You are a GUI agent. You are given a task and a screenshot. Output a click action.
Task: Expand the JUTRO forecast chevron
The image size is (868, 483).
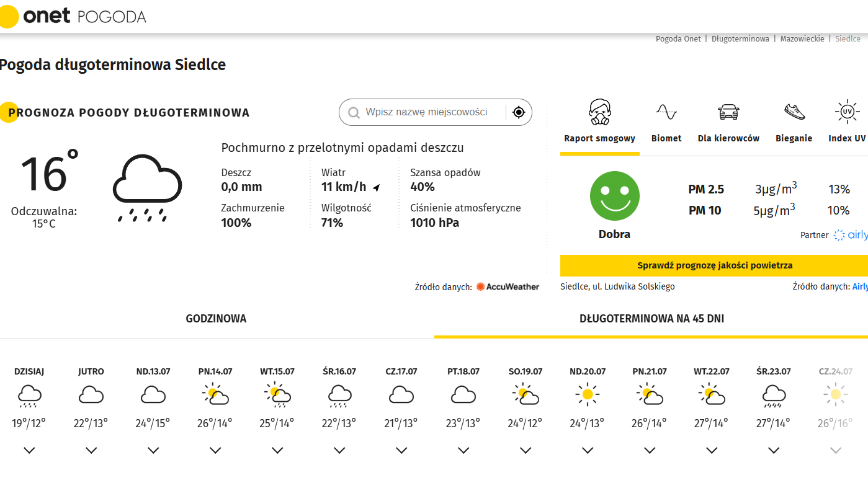pos(91,450)
